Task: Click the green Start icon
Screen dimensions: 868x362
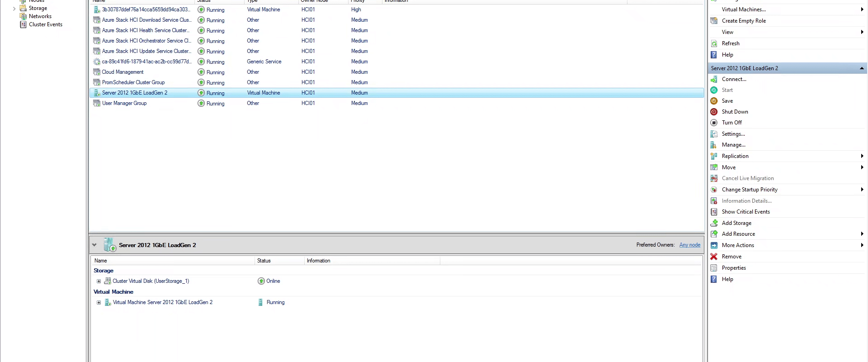Action: (x=714, y=90)
